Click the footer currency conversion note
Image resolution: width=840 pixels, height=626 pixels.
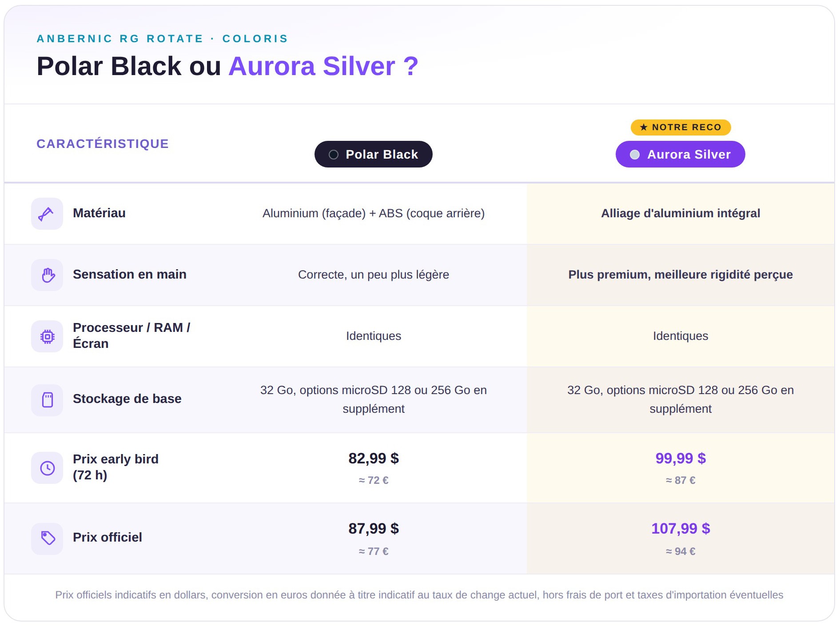[x=419, y=595]
